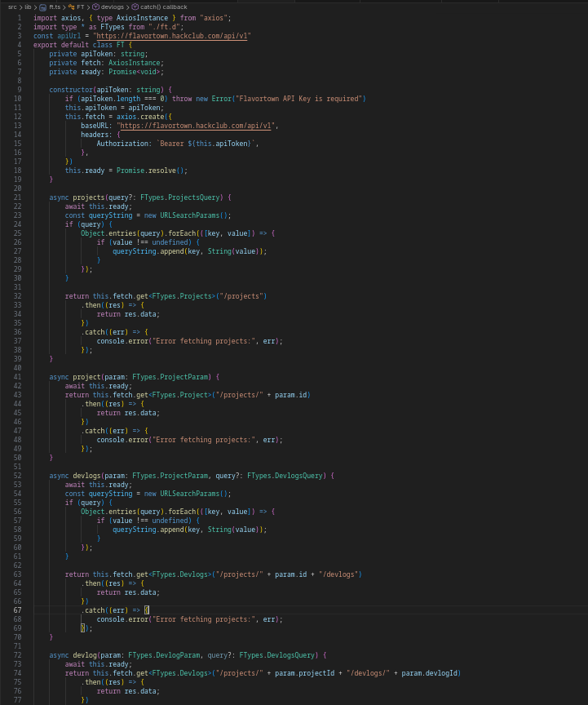Click the highlighted opening brace on line 67

pyautogui.click(x=147, y=610)
